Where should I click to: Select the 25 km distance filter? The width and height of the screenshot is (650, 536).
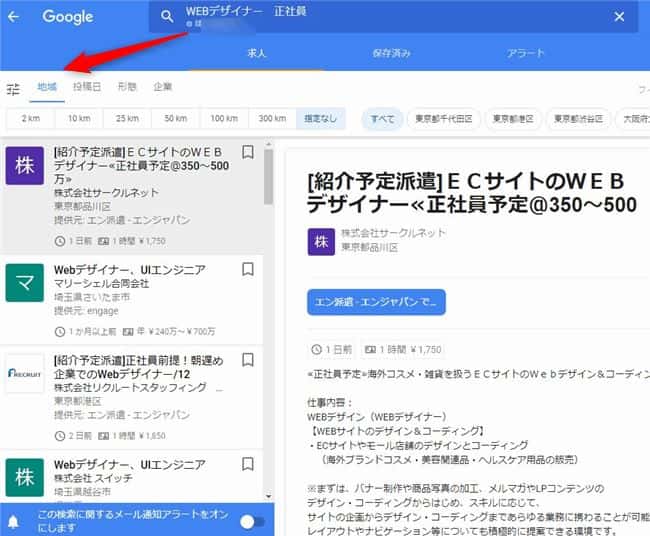(127, 119)
